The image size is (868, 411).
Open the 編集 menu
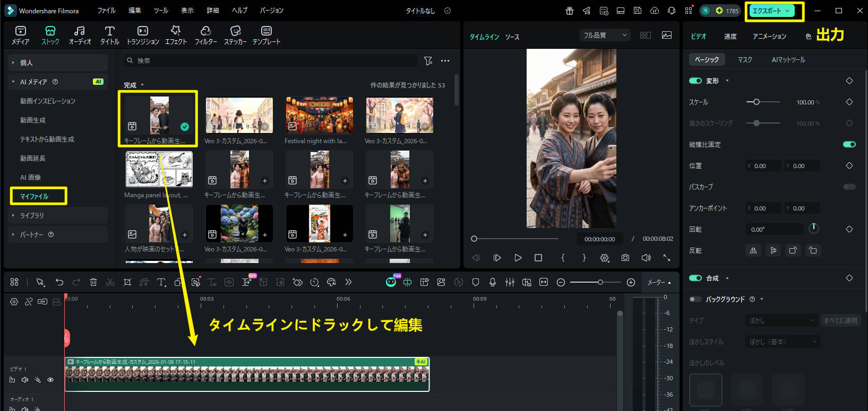click(135, 11)
